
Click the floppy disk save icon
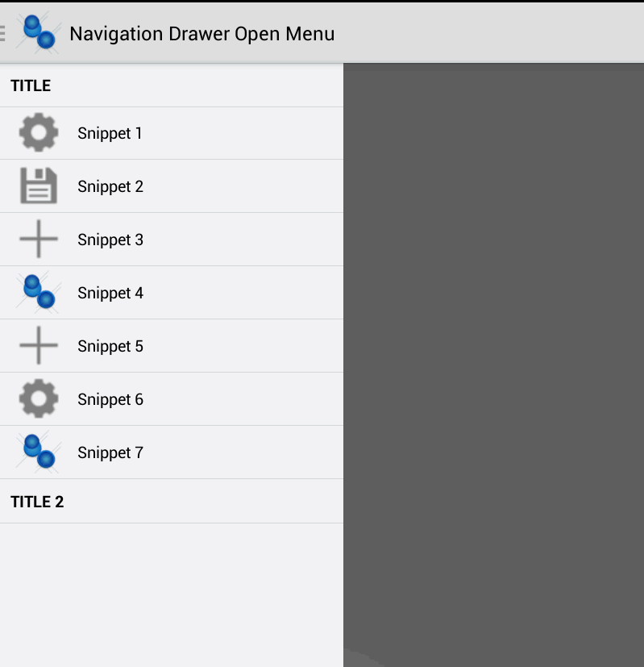39,186
